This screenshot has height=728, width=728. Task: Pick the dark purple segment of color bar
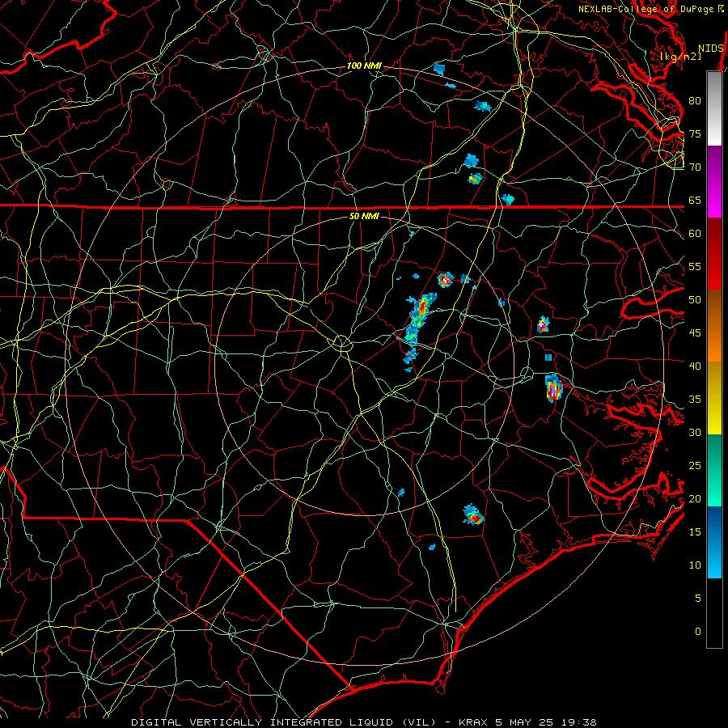pyautogui.click(x=714, y=164)
